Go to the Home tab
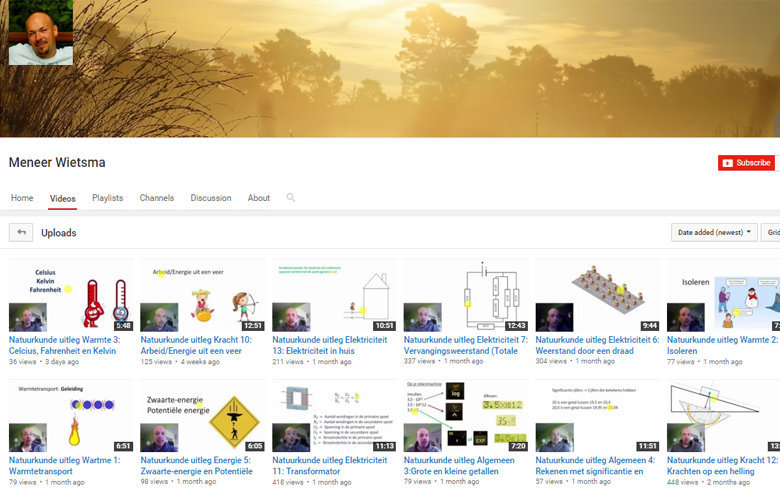This screenshot has width=780, height=488. click(22, 197)
